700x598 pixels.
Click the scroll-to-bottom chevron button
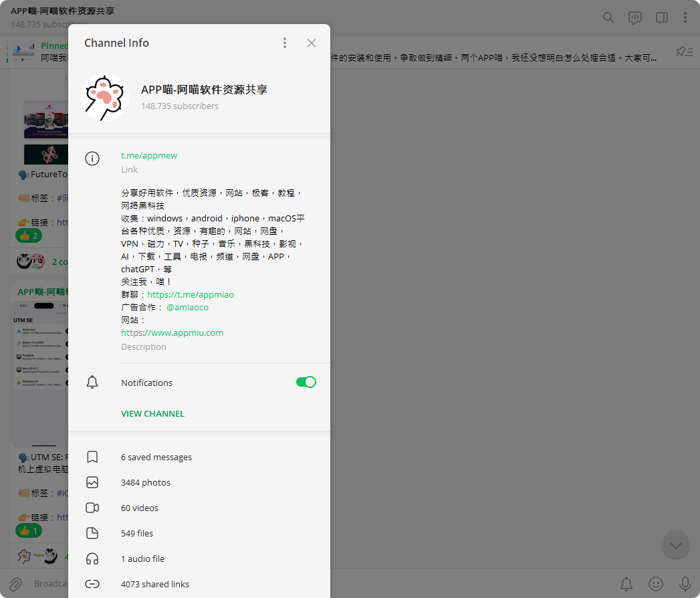tap(675, 545)
